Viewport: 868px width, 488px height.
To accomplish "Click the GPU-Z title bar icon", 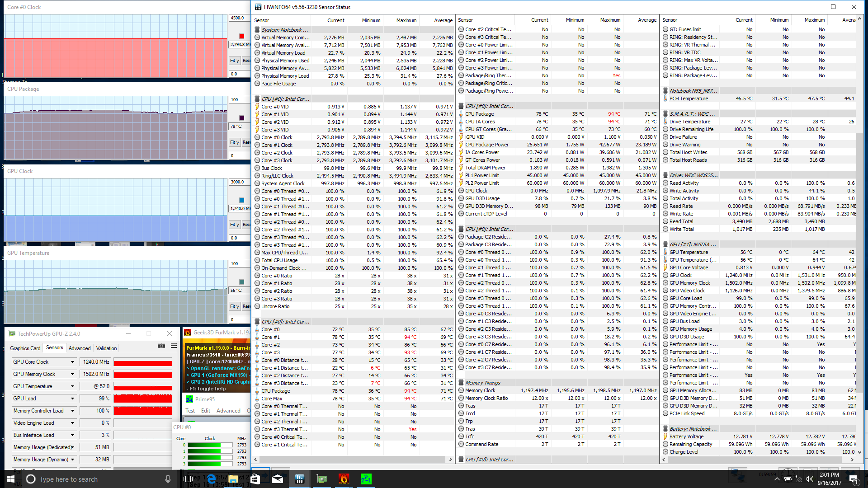I will click(x=12, y=333).
